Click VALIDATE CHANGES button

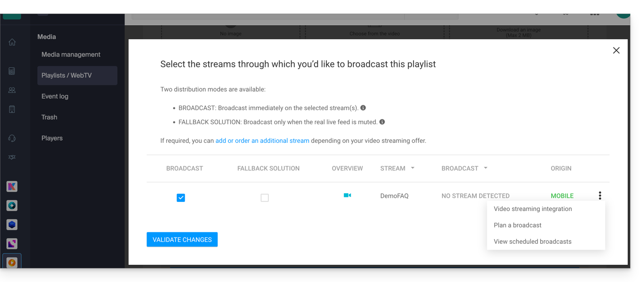[182, 240]
